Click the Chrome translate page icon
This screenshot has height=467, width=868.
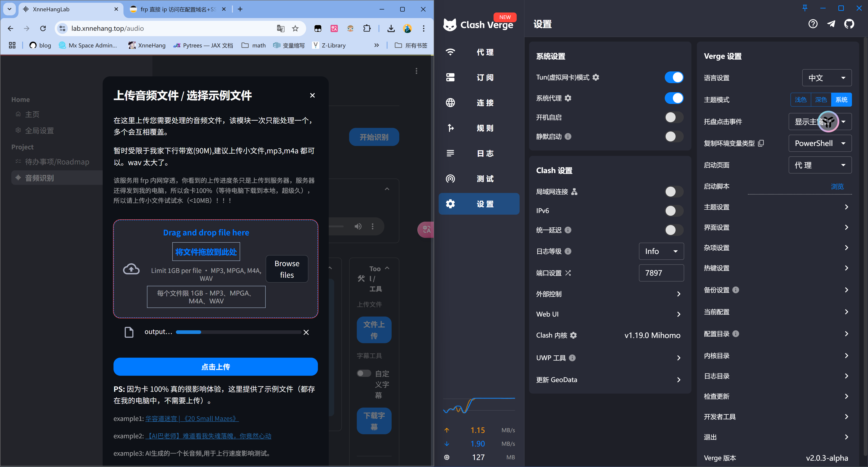coord(280,29)
